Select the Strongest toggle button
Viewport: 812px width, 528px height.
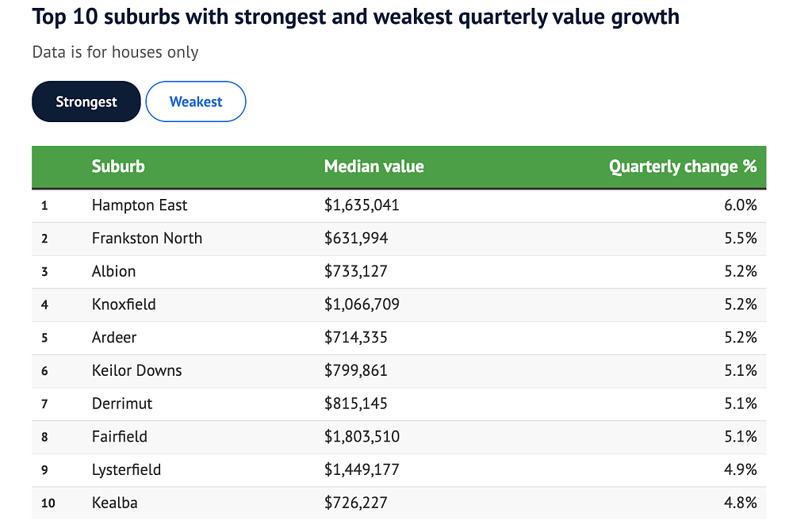[x=86, y=101]
